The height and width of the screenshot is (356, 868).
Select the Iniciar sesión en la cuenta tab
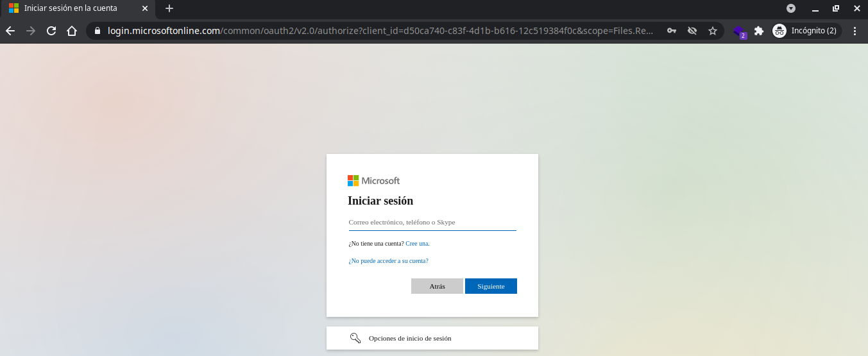[71, 8]
